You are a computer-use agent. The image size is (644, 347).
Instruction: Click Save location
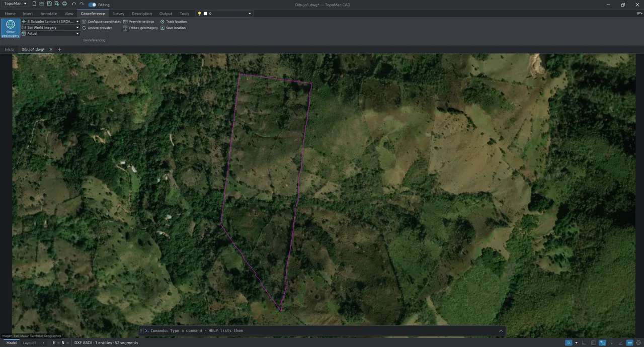pos(173,28)
